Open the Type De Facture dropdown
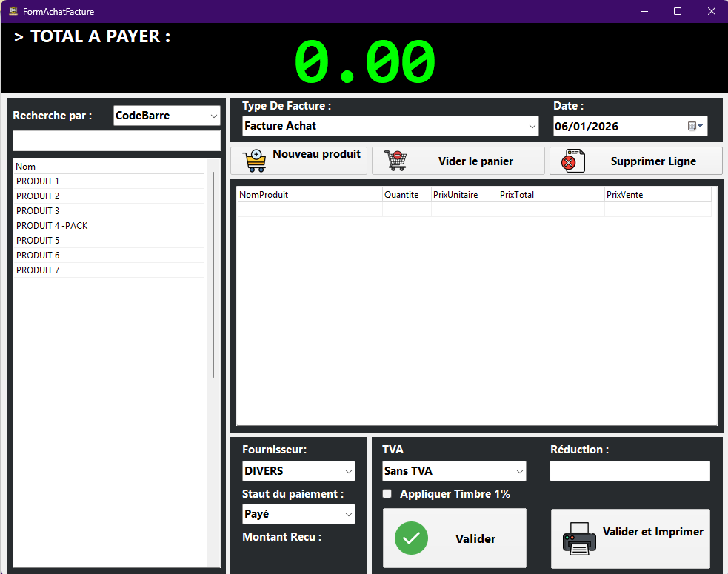 point(532,126)
